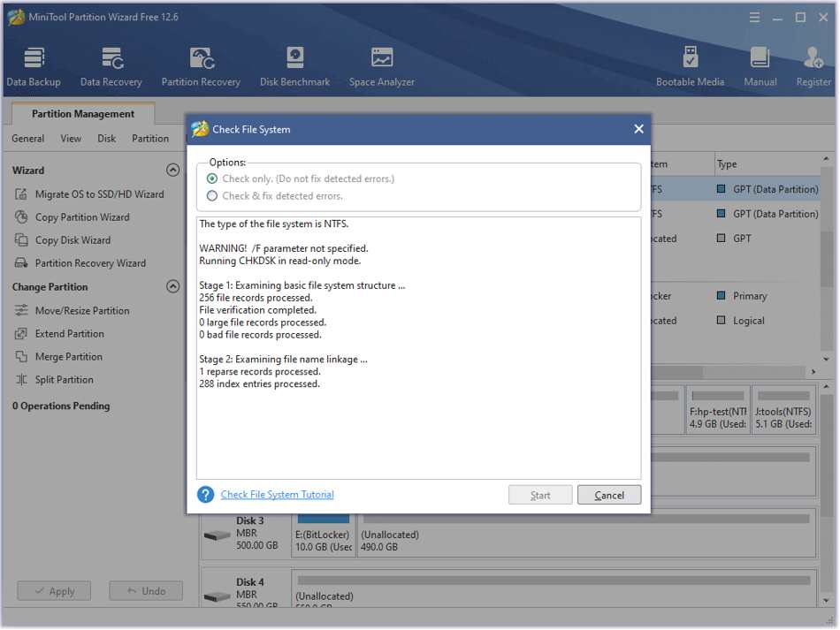Click the MiniTool app logo in title bar
The width and height of the screenshot is (840, 630).
coord(16,17)
